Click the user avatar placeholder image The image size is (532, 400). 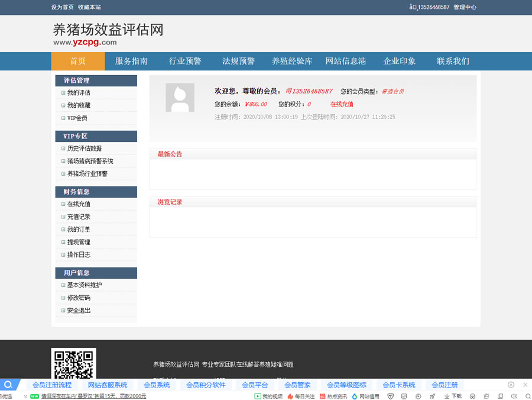(x=180, y=98)
